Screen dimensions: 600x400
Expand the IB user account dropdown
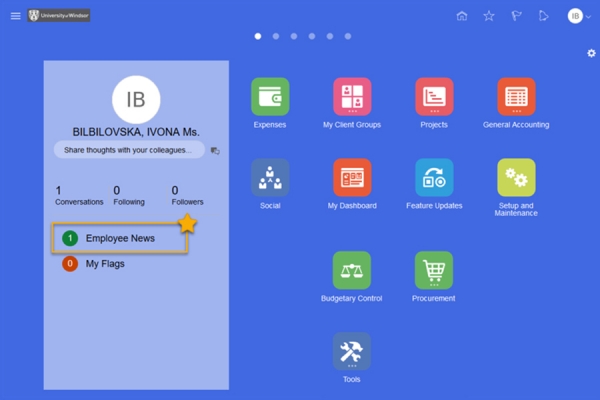coord(579,16)
